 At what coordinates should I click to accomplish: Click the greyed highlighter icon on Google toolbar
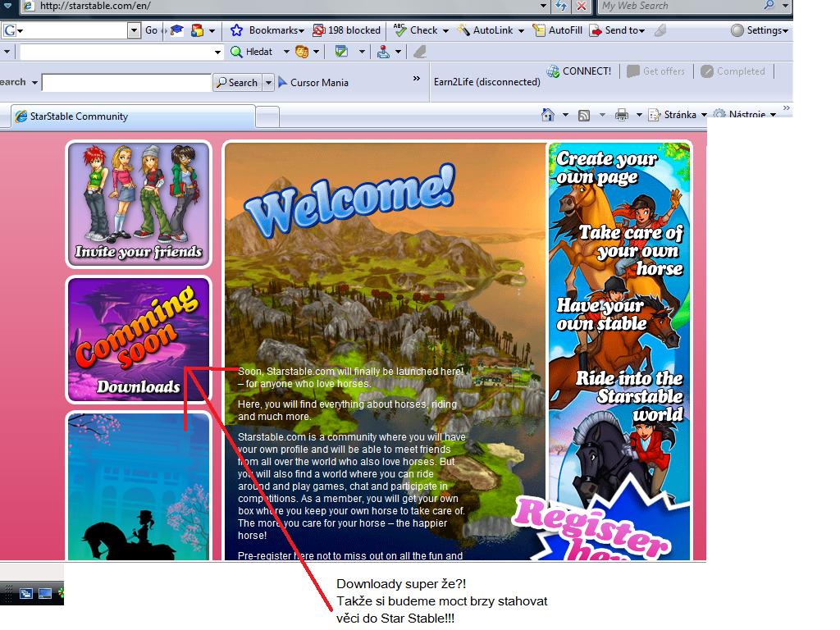[660, 30]
